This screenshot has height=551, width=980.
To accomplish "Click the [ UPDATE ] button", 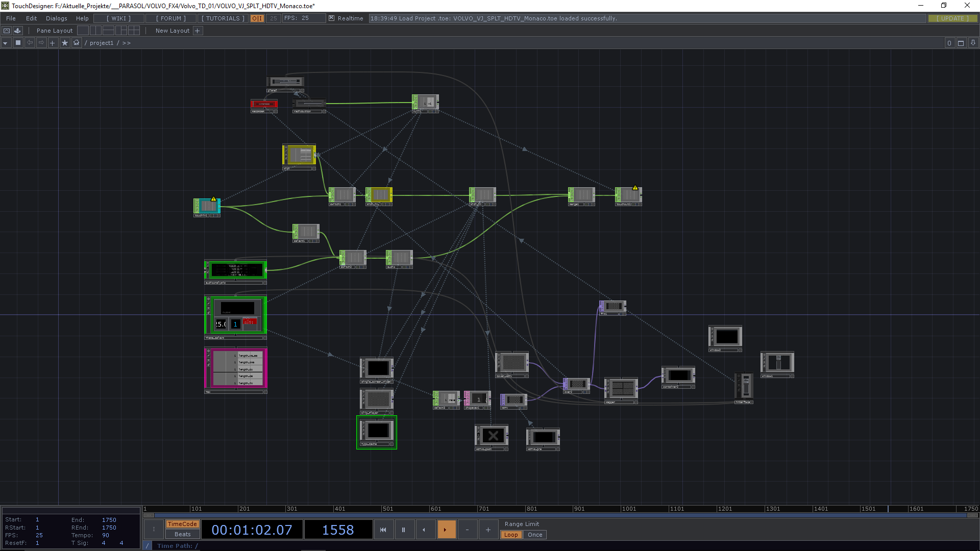I will pos(952,18).
